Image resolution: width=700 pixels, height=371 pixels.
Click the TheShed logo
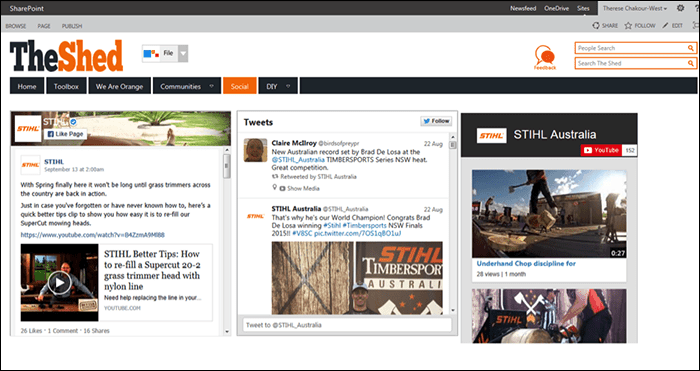pyautogui.click(x=66, y=56)
